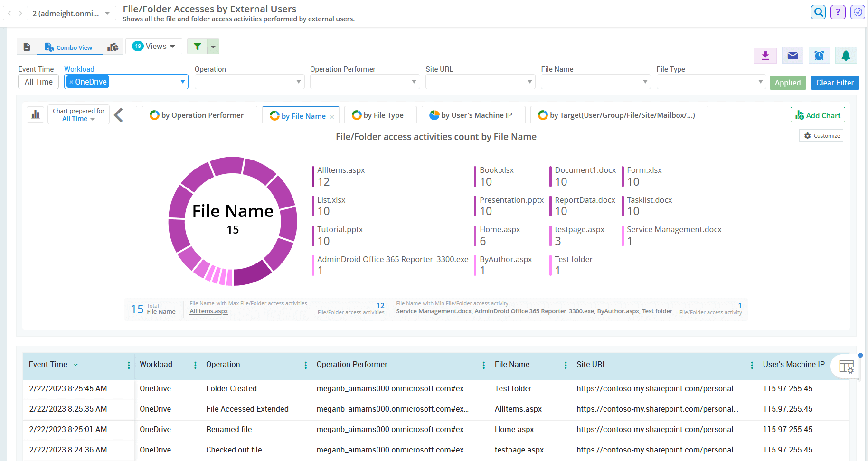This screenshot has width=868, height=461.
Task: Open the File Type filter dropdown
Action: coord(761,82)
